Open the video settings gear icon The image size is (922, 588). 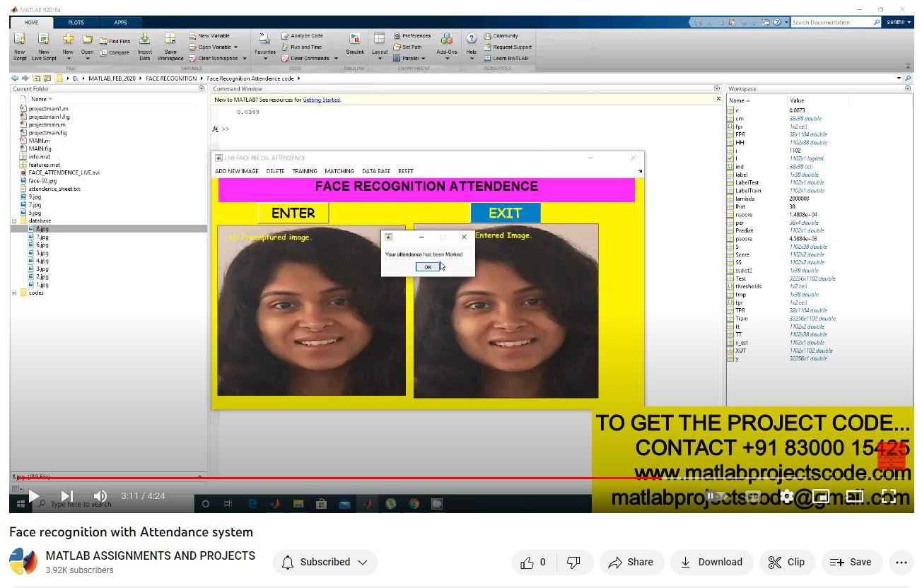[786, 496]
